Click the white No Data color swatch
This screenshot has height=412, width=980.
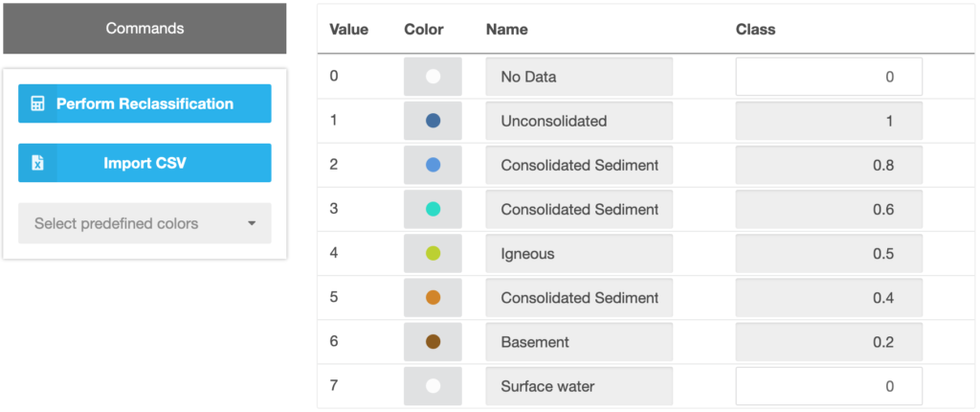433,77
